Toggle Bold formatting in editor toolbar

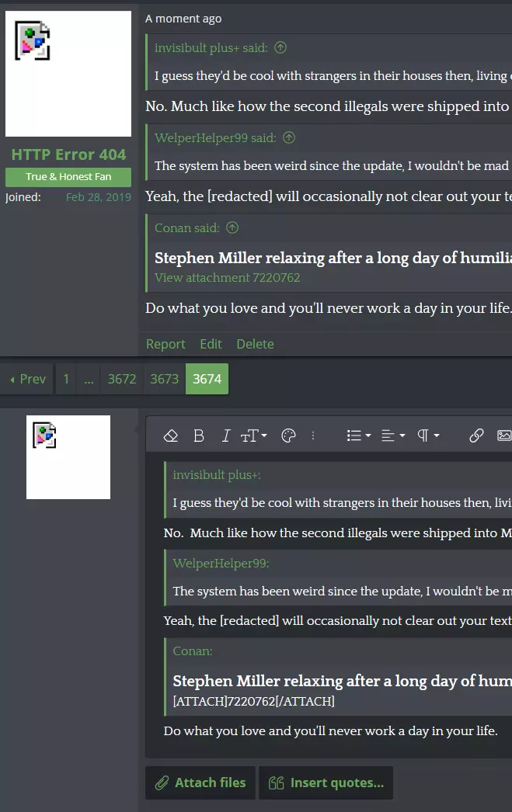tap(198, 436)
